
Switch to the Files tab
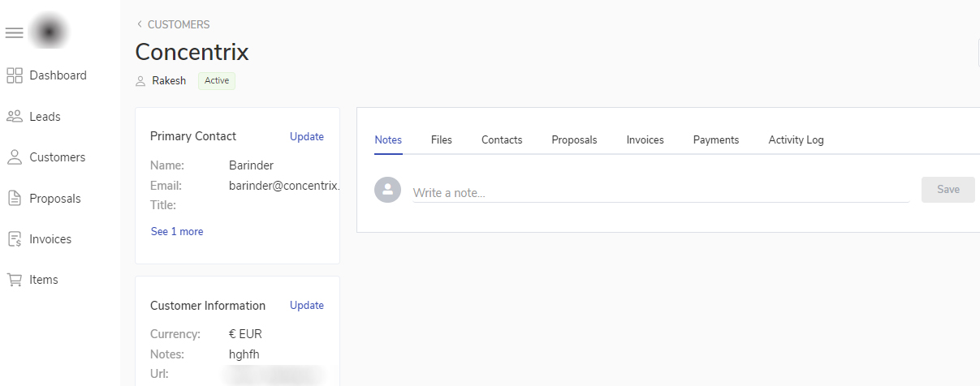point(442,140)
